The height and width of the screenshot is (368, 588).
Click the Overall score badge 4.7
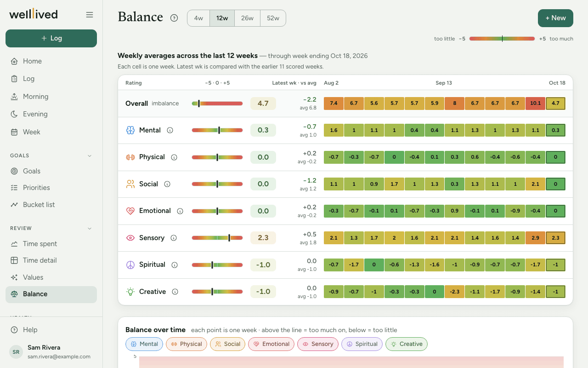coord(263,103)
